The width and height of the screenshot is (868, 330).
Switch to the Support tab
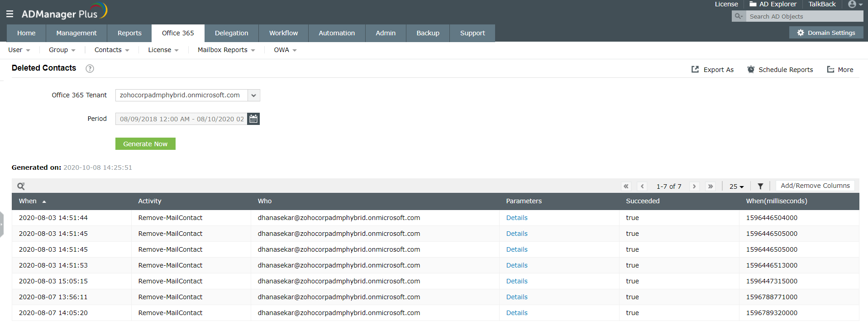click(472, 33)
